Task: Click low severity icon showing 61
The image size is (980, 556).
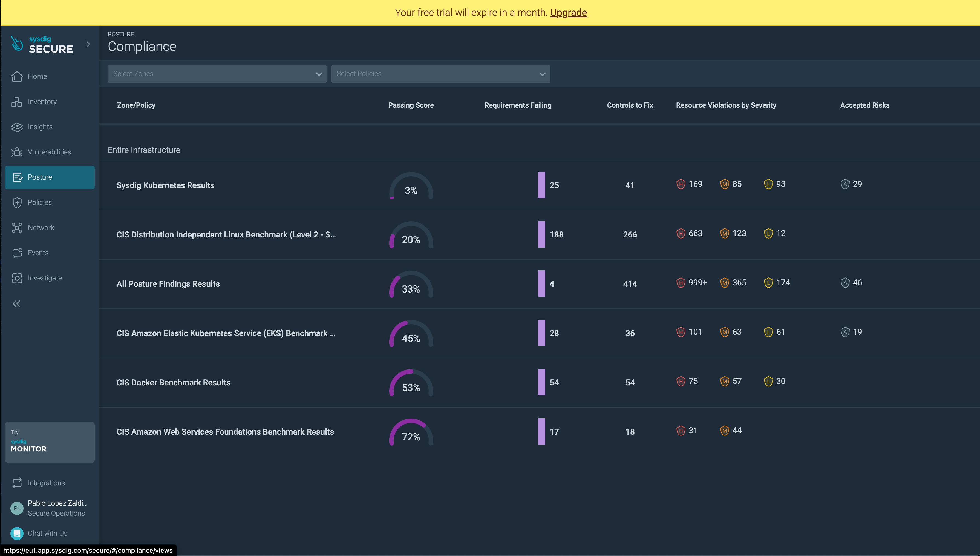Action: [x=768, y=332]
